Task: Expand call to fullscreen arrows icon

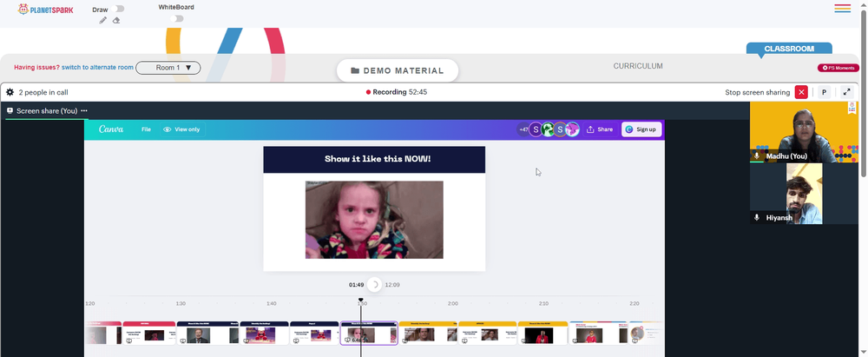Action: click(x=846, y=93)
